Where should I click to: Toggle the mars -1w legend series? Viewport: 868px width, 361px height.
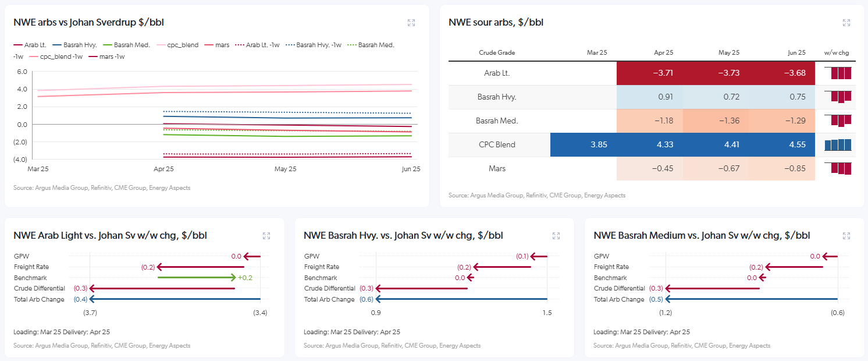(106, 56)
